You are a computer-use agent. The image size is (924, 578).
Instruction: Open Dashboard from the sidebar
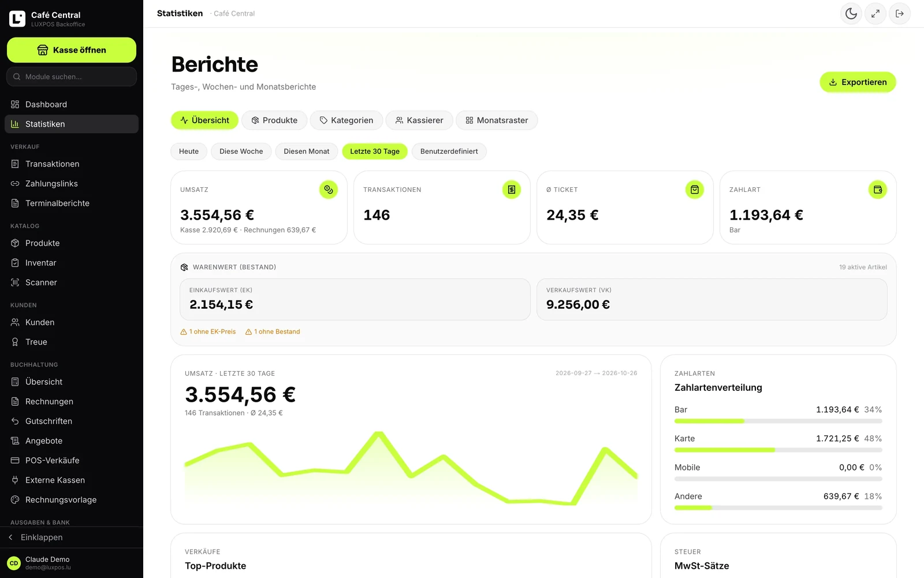click(x=72, y=105)
